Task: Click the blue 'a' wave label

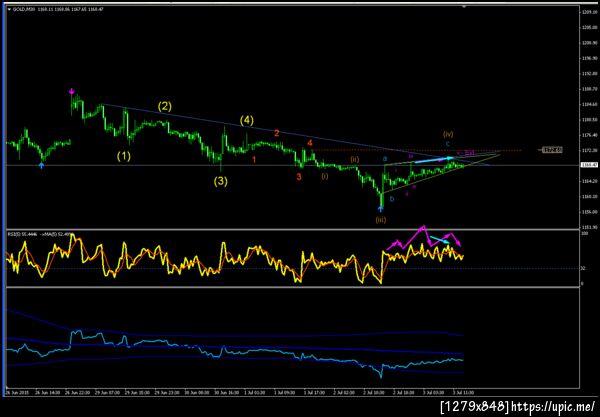Action: tap(385, 159)
